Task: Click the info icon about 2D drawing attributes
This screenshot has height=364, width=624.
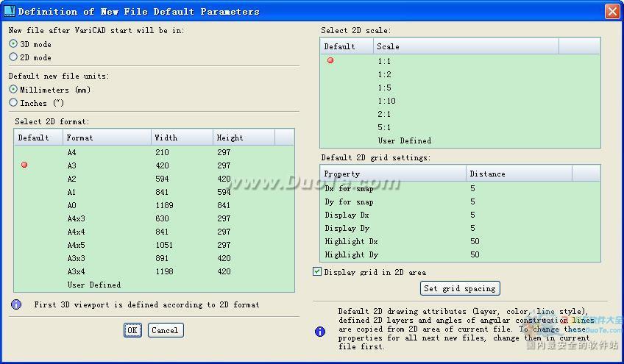Action: click(320, 331)
